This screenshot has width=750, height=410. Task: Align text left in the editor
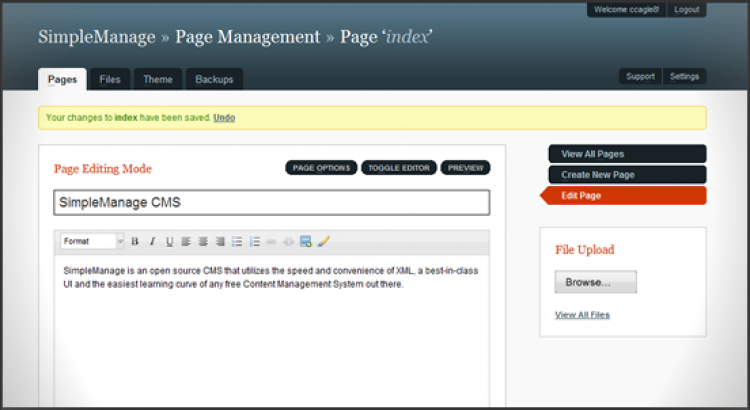[186, 242]
